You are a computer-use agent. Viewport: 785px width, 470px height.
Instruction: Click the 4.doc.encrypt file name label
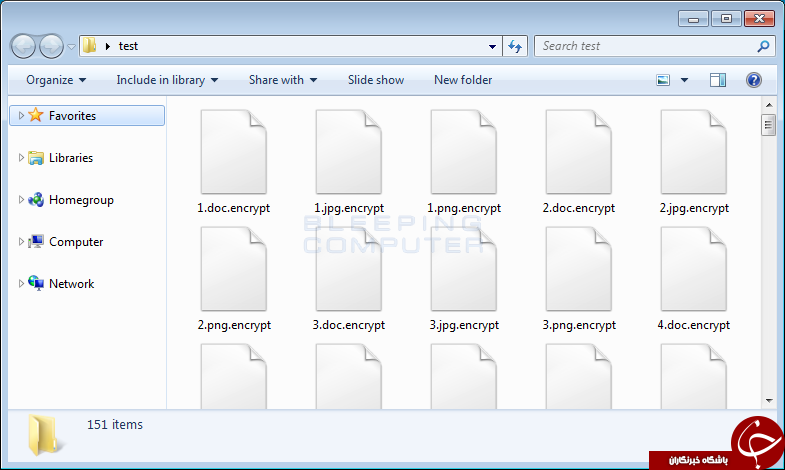coord(694,325)
